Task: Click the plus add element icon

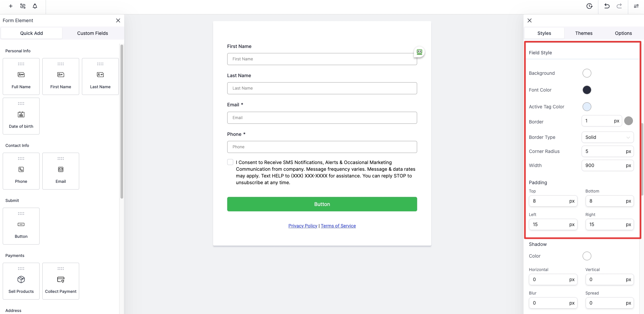Action: pyautogui.click(x=11, y=6)
